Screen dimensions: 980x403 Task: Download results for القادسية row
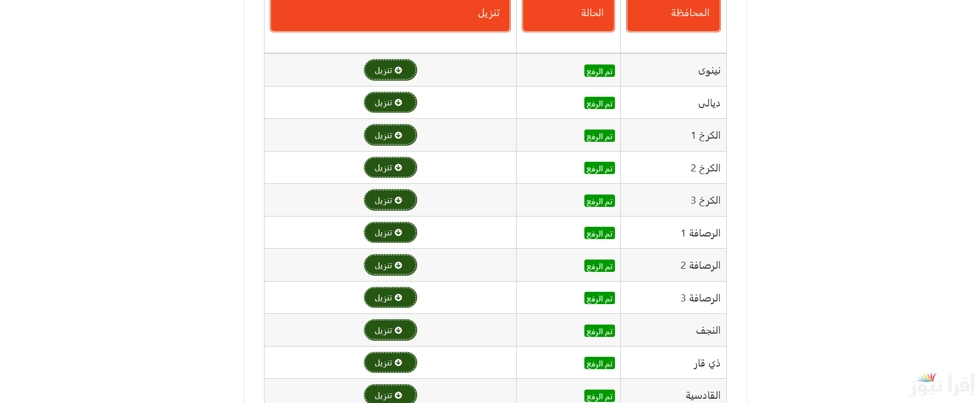(x=390, y=394)
